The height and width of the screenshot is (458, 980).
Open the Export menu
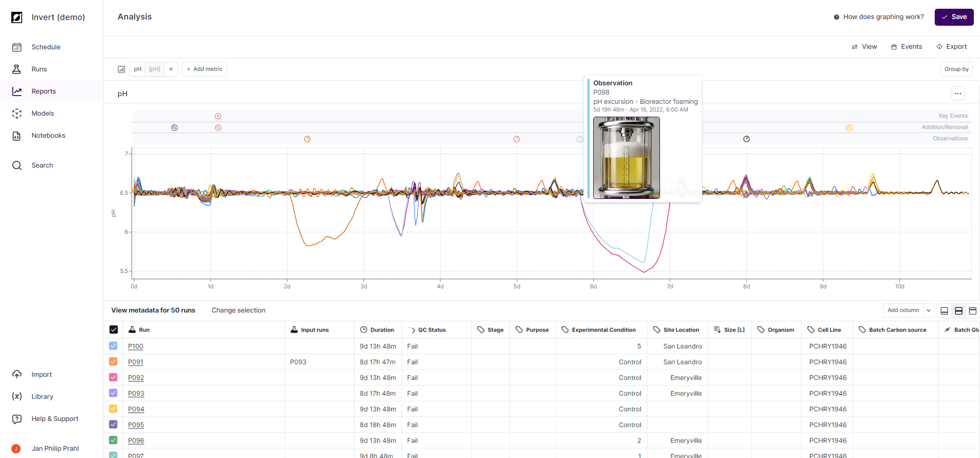[x=951, y=47]
